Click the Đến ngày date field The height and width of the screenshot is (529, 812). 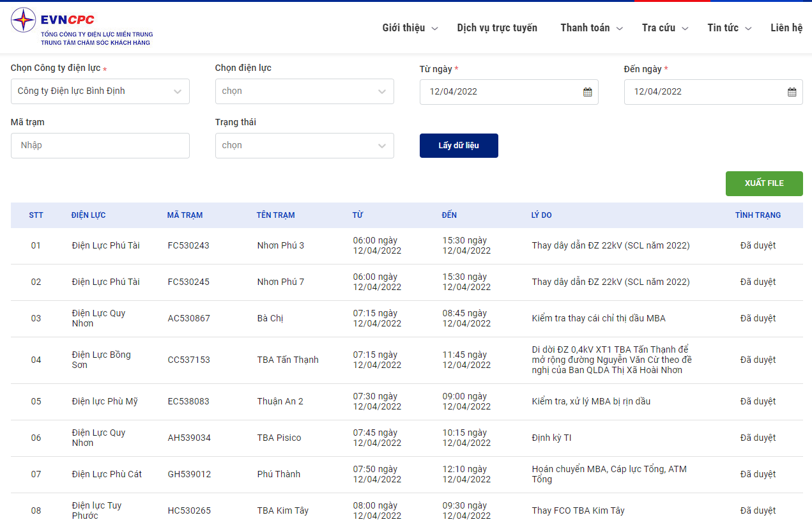coord(714,92)
